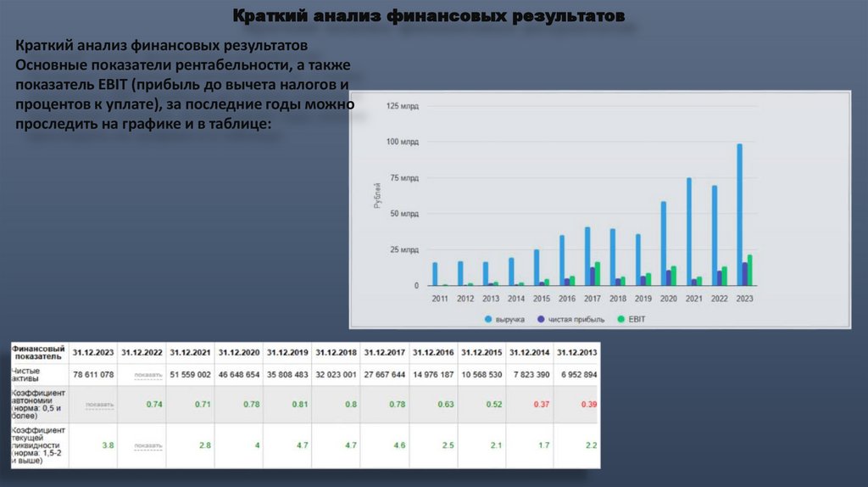Click autonomy value 0.74 for 2022
Screen dimensions: 868x487
pos(154,405)
